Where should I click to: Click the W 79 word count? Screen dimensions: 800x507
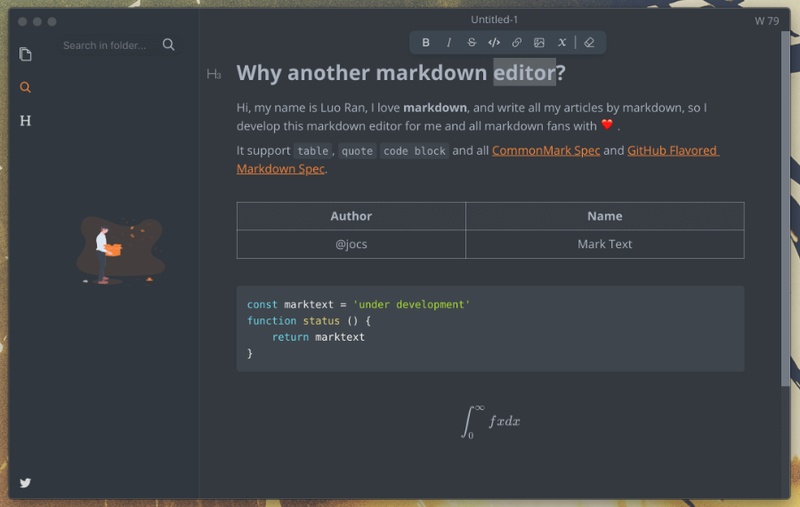pos(767,21)
